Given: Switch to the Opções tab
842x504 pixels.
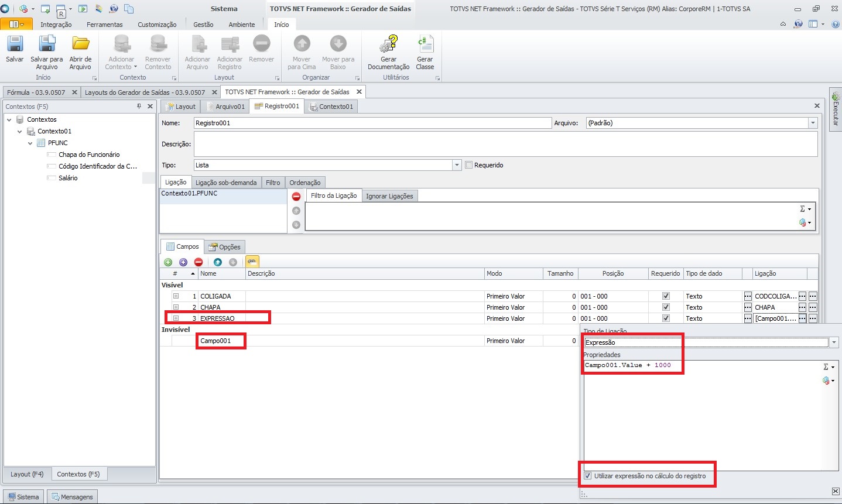Looking at the screenshot, I should 224,247.
